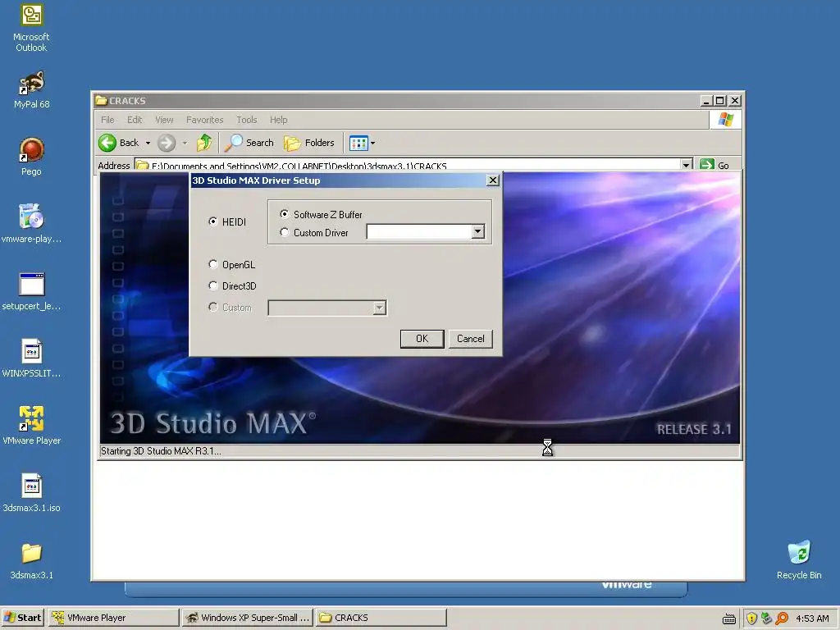
Task: Select the HEIDI driver radio button
Action: [x=213, y=221]
